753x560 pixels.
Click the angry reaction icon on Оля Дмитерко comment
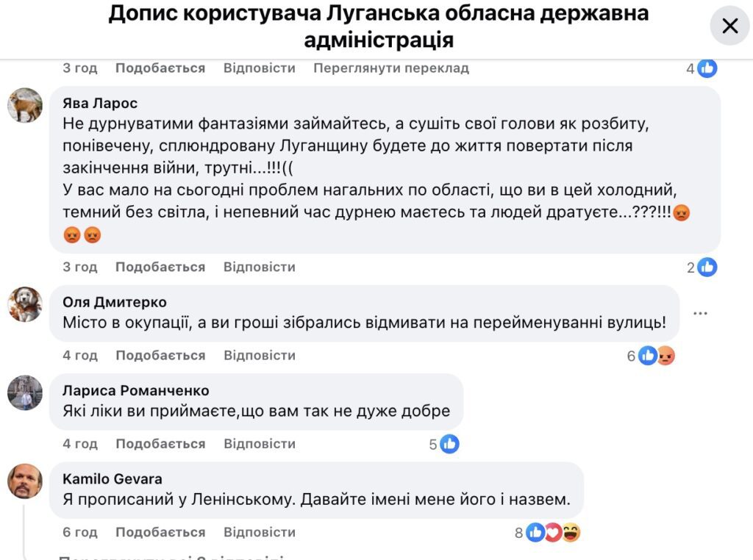tap(664, 355)
